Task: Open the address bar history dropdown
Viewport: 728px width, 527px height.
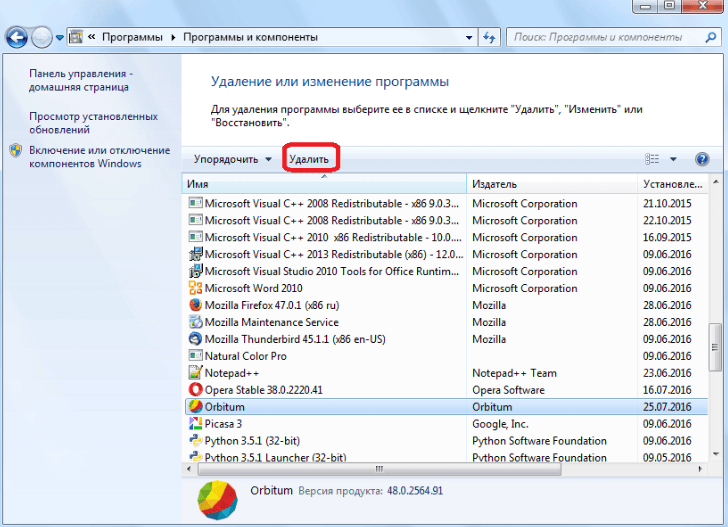Action: [469, 38]
